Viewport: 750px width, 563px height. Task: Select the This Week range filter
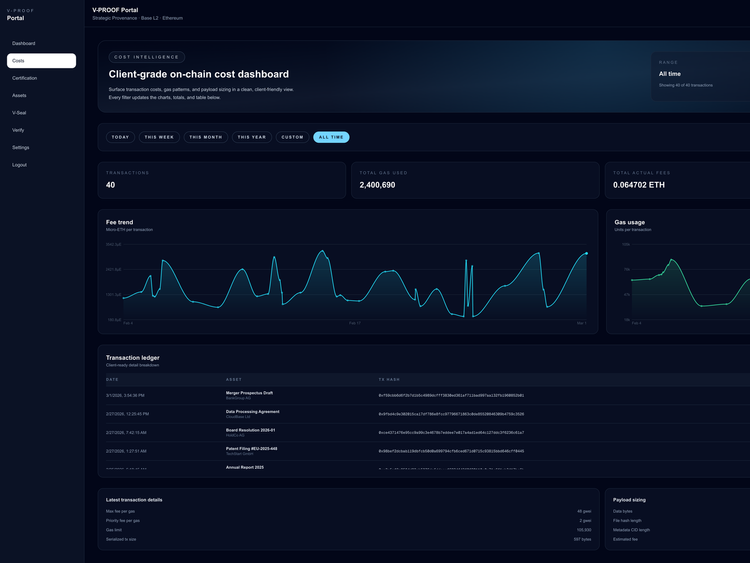coord(159,137)
